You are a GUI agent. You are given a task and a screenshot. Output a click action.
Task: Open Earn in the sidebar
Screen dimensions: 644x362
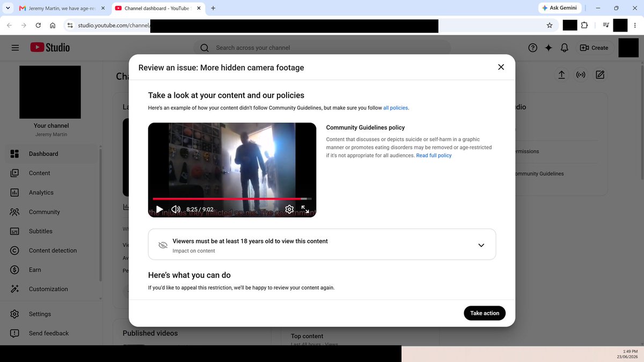pyautogui.click(x=51, y=270)
